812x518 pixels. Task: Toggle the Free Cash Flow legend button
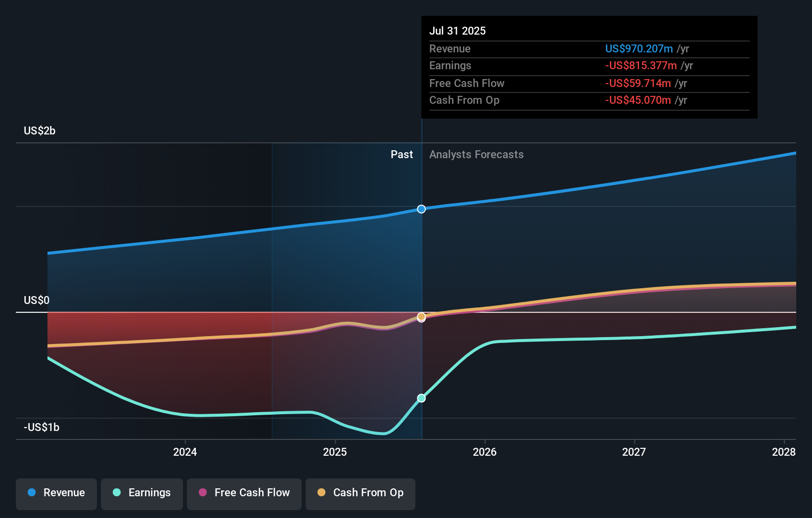click(244, 493)
